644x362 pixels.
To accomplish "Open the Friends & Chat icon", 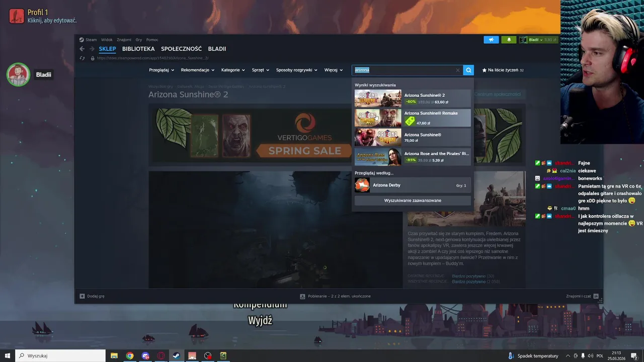I will click(596, 296).
